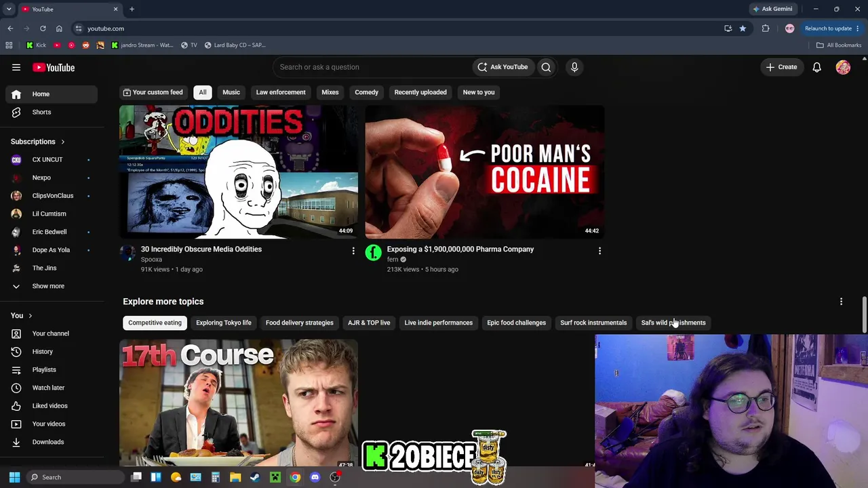Open options for 30 Incredibly Obscure Media Oddities
The image size is (868, 488).
pyautogui.click(x=353, y=251)
